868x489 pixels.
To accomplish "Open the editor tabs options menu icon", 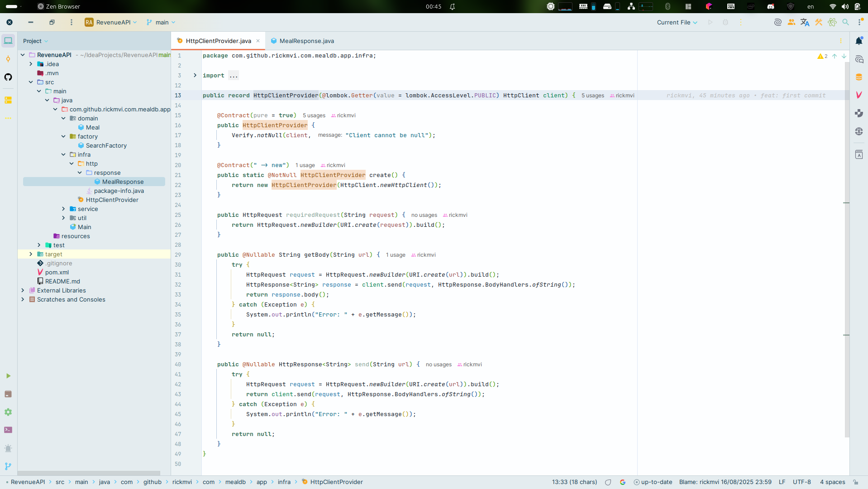I will [841, 41].
